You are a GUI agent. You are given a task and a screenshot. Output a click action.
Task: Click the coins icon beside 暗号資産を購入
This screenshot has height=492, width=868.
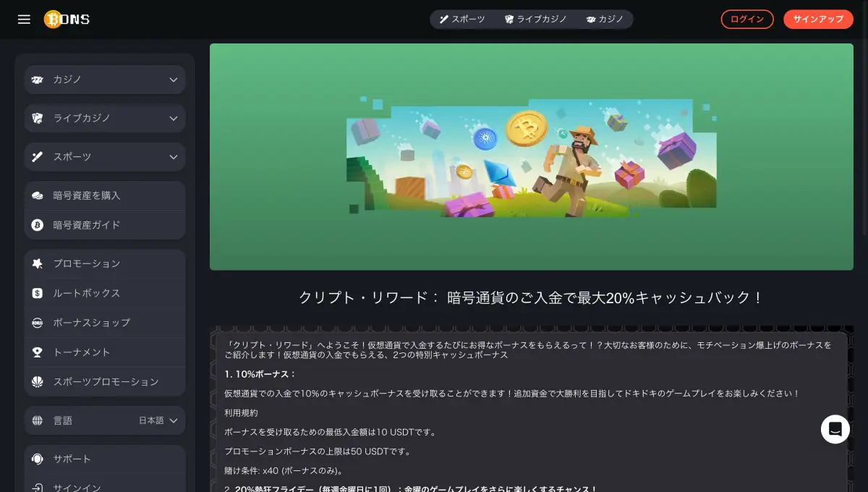pyautogui.click(x=38, y=195)
